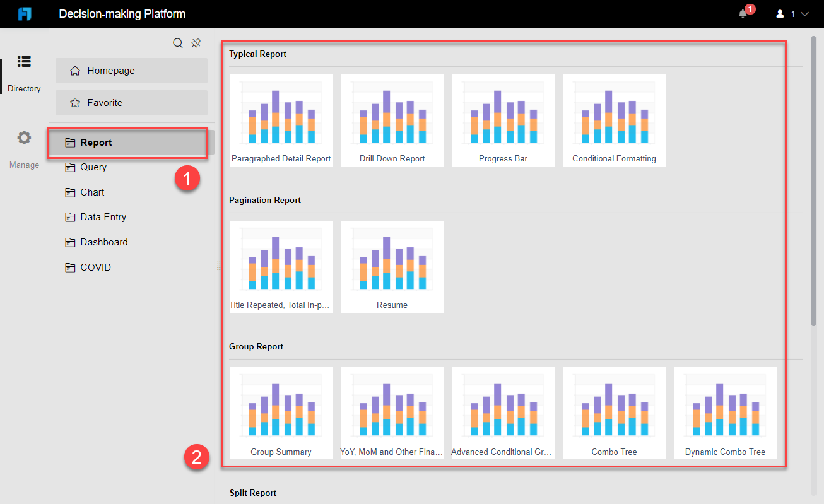Click the platform logo in the top bar

[24, 13]
